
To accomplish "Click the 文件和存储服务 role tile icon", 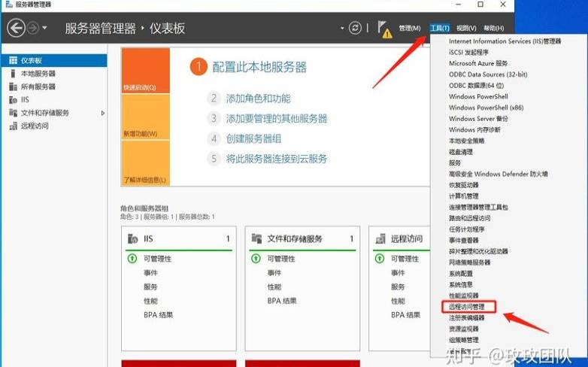I will (x=256, y=238).
